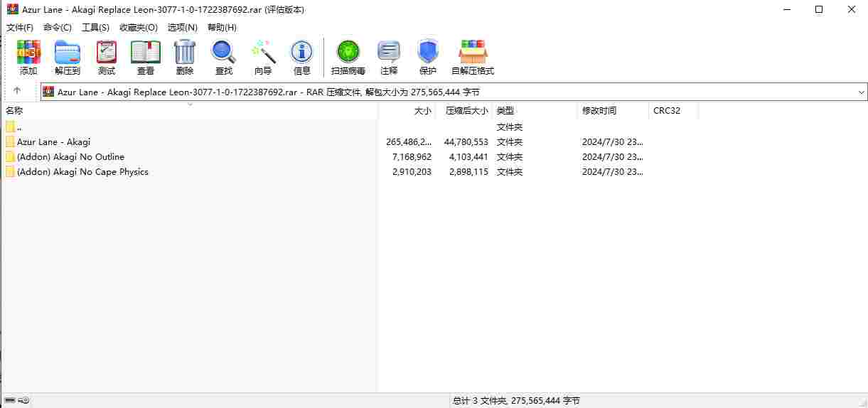Click the 自解压格式 (SFX) icon

(x=473, y=52)
